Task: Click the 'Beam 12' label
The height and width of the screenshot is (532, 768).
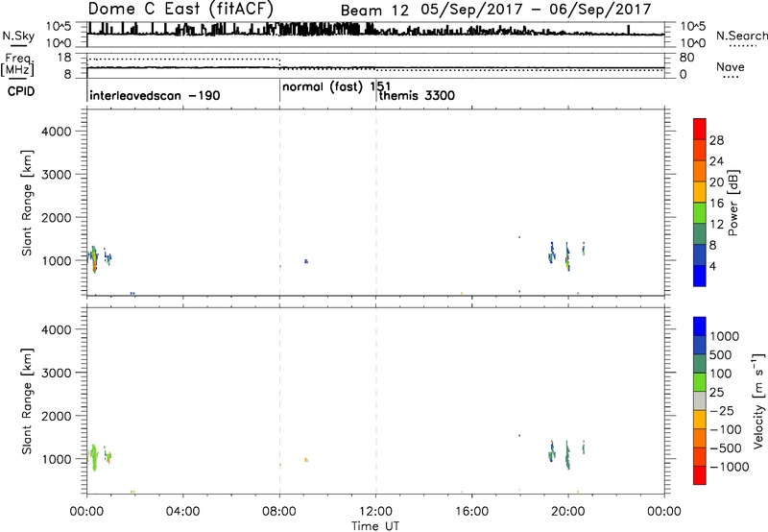Action: coord(374,11)
